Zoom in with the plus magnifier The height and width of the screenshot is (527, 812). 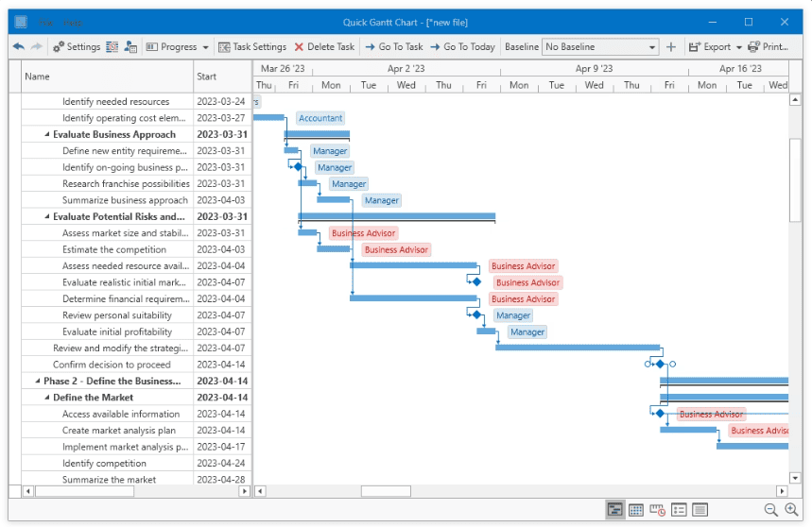791,510
